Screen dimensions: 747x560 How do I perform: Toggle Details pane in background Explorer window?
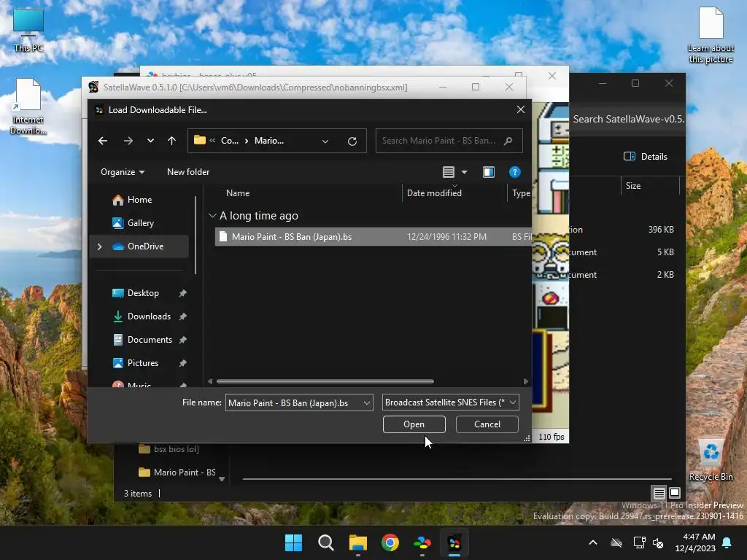coord(646,156)
